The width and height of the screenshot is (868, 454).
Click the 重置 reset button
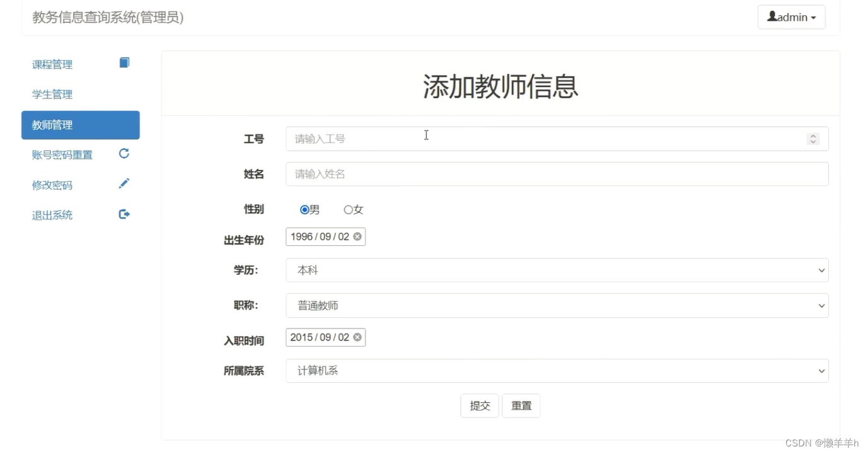pos(521,405)
